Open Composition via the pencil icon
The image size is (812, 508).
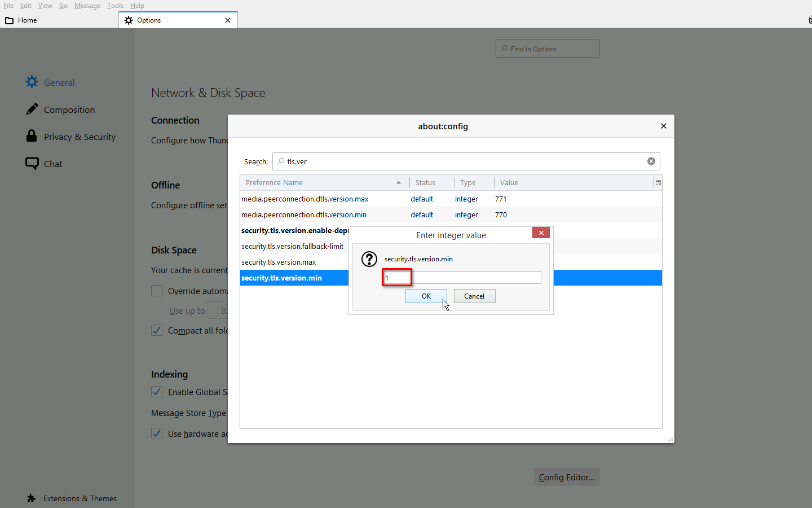coord(32,109)
